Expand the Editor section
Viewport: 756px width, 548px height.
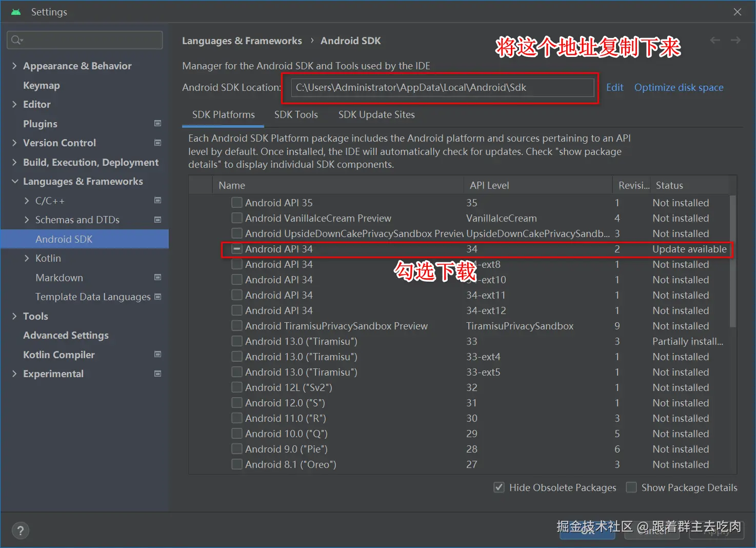[14, 104]
